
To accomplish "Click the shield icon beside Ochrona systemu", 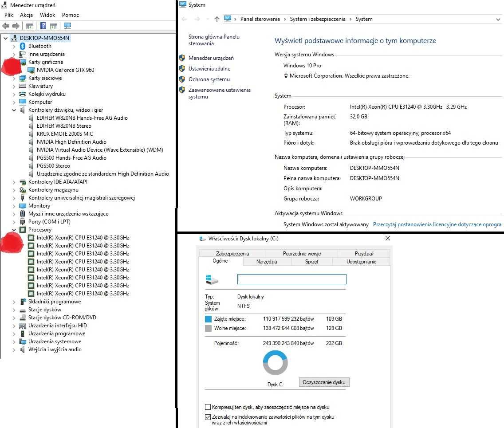I will tap(182, 79).
